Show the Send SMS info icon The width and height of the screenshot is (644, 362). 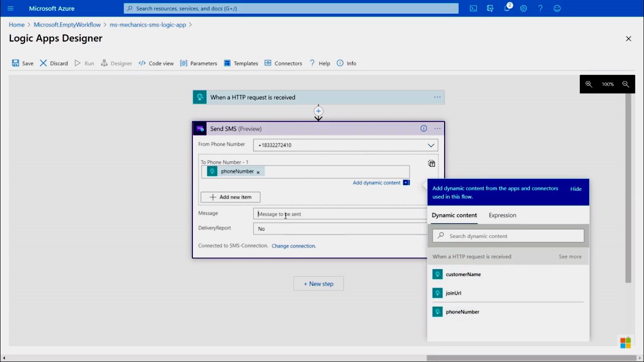click(x=424, y=129)
